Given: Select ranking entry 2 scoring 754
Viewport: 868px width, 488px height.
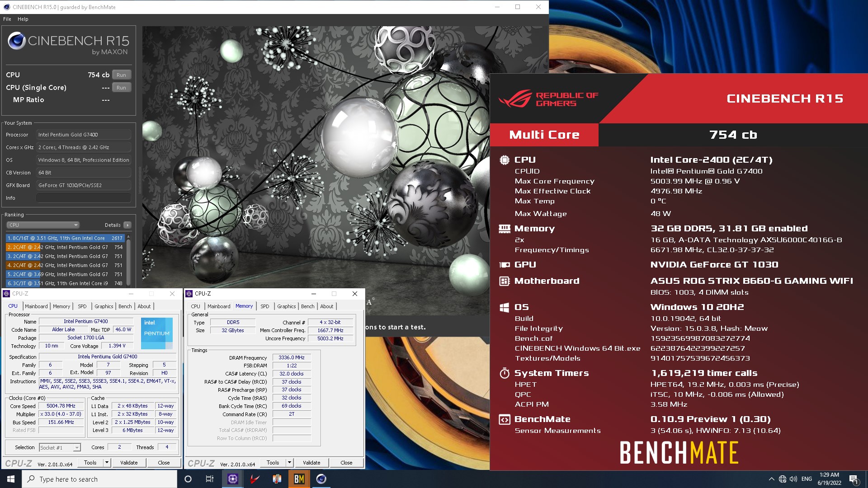Looking at the screenshot, I should [65, 247].
